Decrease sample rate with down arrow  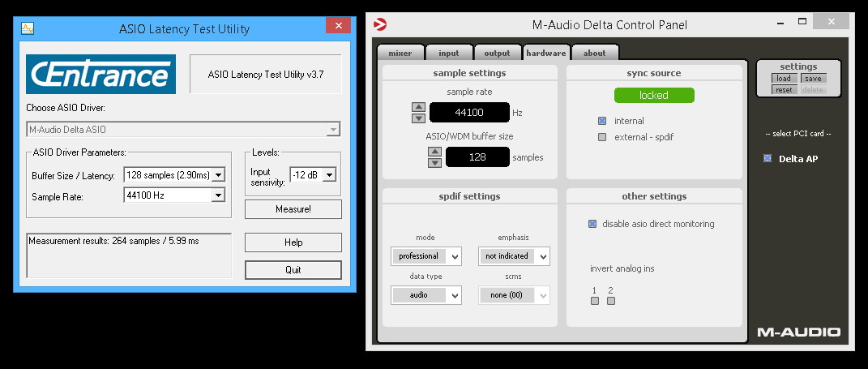click(x=418, y=118)
